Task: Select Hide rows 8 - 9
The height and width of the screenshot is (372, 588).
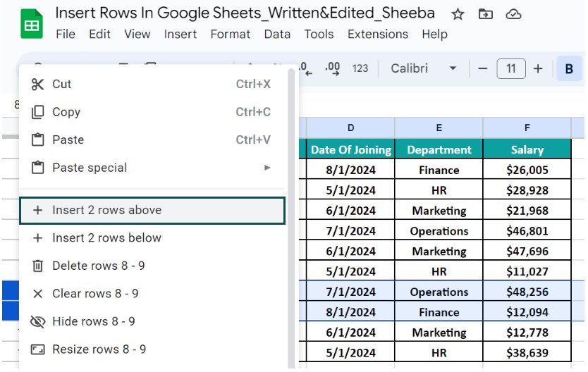Action: click(152, 321)
